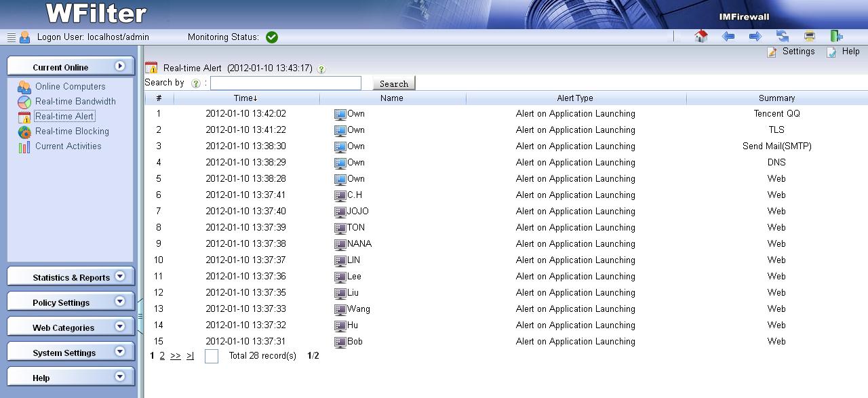The height and width of the screenshot is (398, 868).
Task: Select Real-time Bandwidth in the sidebar
Action: click(x=75, y=101)
